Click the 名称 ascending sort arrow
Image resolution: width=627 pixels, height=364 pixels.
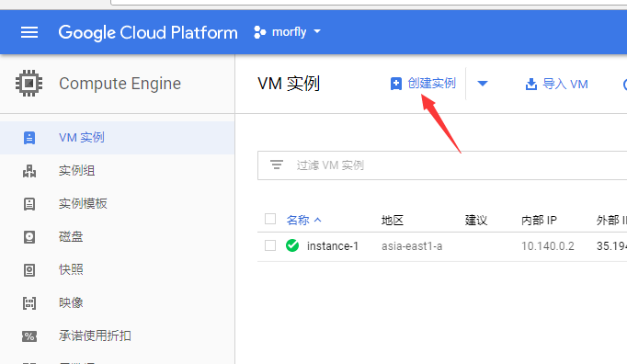tap(318, 220)
